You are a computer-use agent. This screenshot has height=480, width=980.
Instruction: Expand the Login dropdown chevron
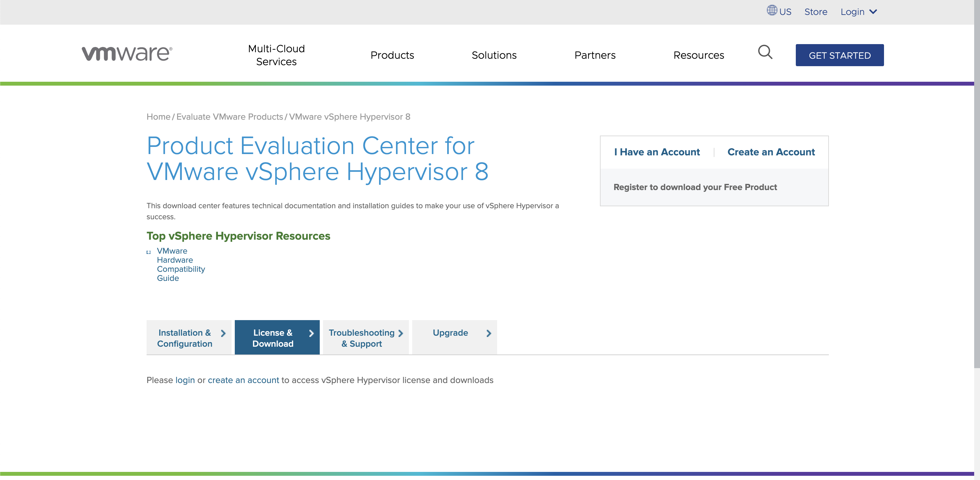click(874, 12)
